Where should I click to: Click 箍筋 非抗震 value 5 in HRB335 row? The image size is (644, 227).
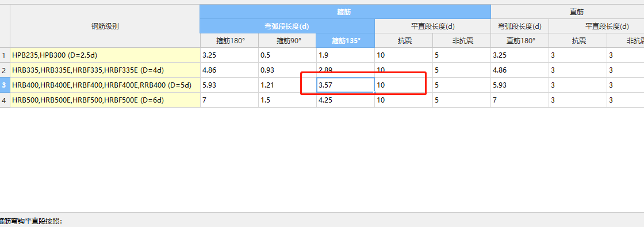(462, 70)
